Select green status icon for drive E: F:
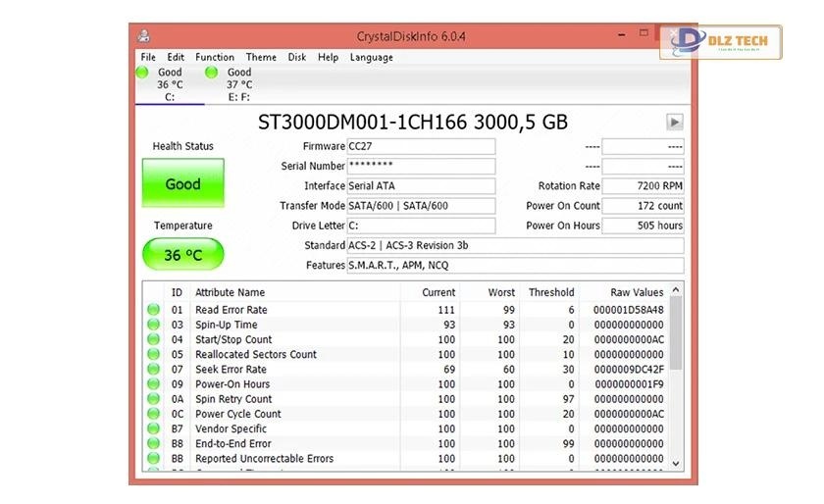This screenshot has width=824, height=504. tap(211, 73)
